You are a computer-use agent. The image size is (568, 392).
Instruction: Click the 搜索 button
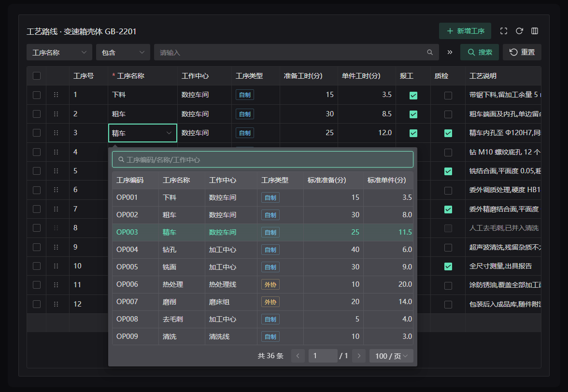(480, 53)
